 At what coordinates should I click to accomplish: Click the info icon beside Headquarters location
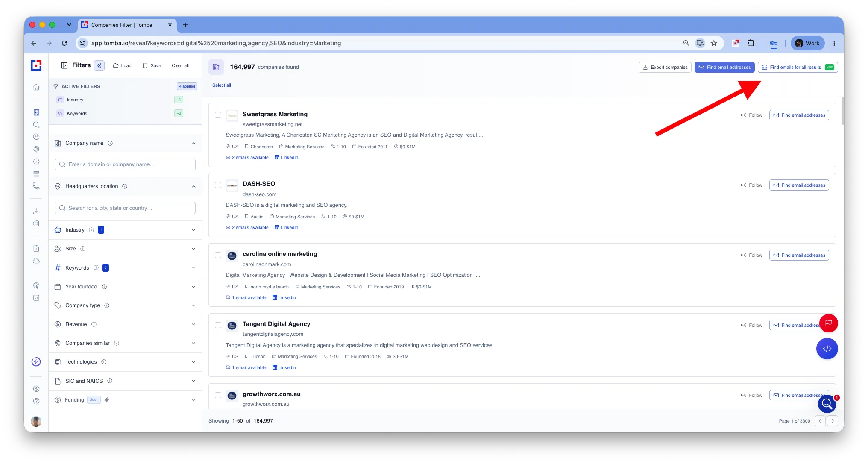(x=125, y=186)
